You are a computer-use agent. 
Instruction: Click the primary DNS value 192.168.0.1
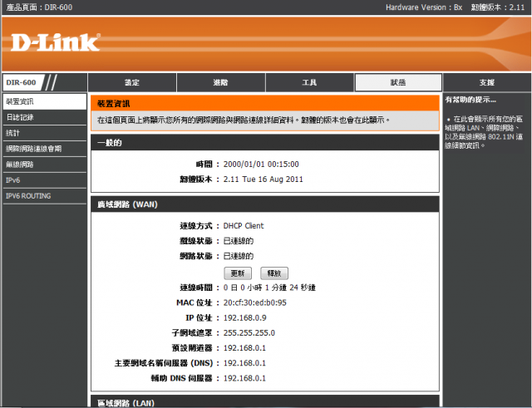tap(244, 363)
